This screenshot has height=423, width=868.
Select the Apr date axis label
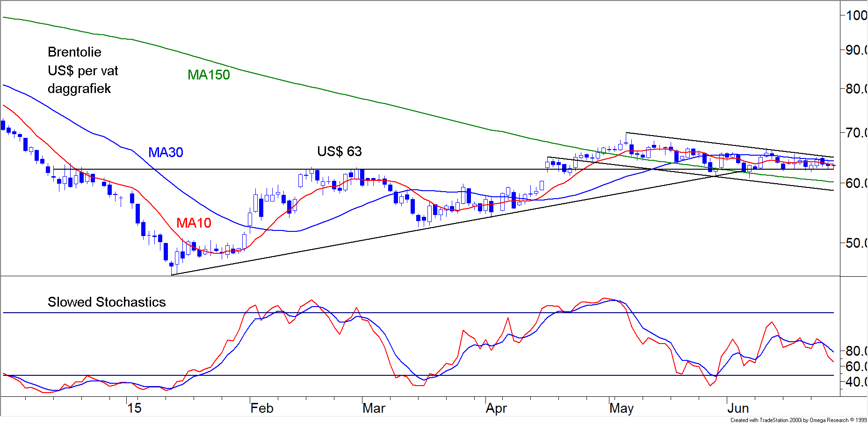pos(496,408)
